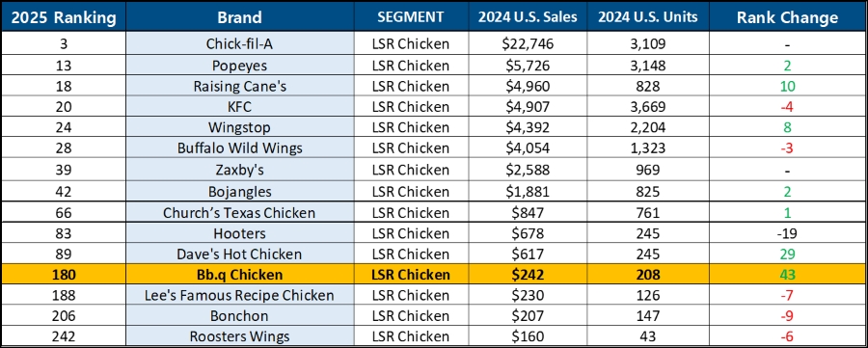Click the Chick-fil-A brand cell
The height and width of the screenshot is (348, 868).
(240, 44)
